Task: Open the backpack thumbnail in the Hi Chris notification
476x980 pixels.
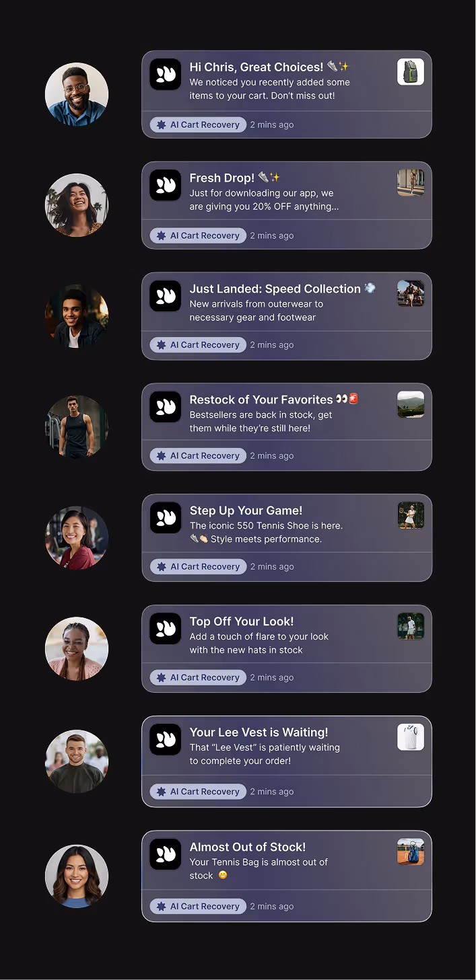Action: pos(411,71)
